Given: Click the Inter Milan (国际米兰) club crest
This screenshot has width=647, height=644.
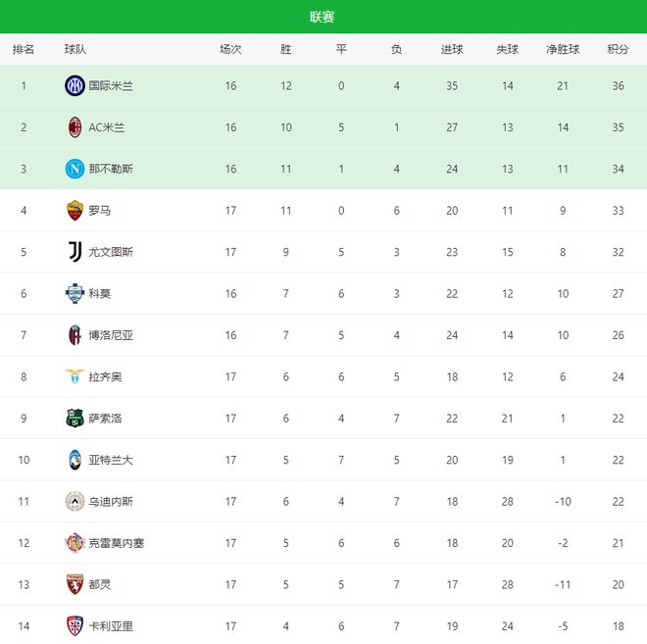Looking at the screenshot, I should click(x=75, y=85).
